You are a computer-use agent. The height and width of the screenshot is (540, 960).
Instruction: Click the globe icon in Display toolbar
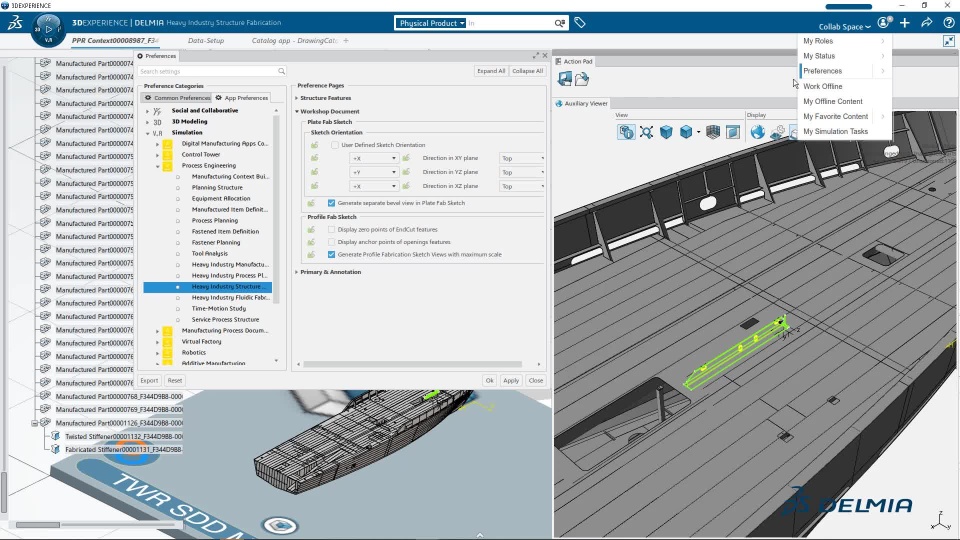[757, 132]
